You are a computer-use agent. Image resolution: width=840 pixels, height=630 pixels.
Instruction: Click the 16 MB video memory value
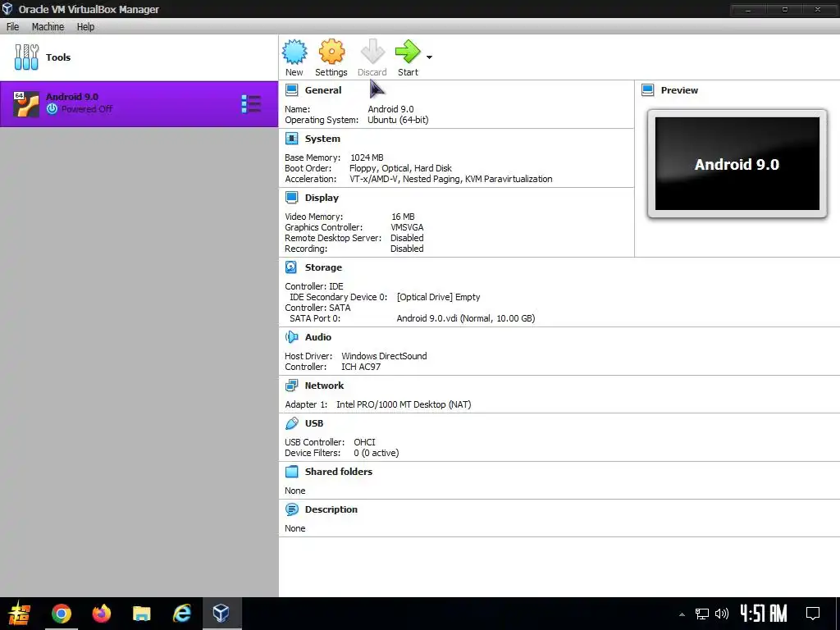(403, 217)
